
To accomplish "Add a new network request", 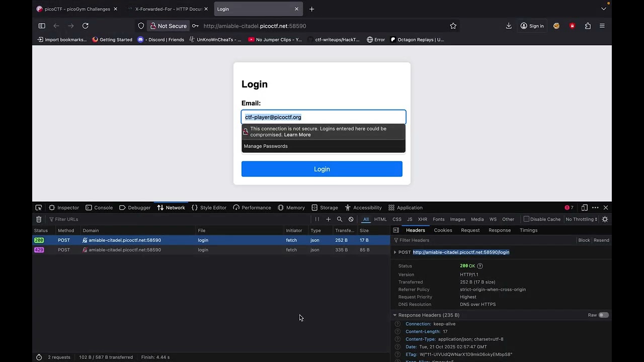I will pyautogui.click(x=329, y=219).
